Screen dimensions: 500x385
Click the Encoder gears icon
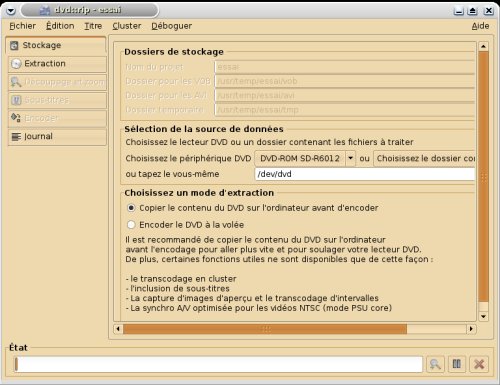[16, 118]
